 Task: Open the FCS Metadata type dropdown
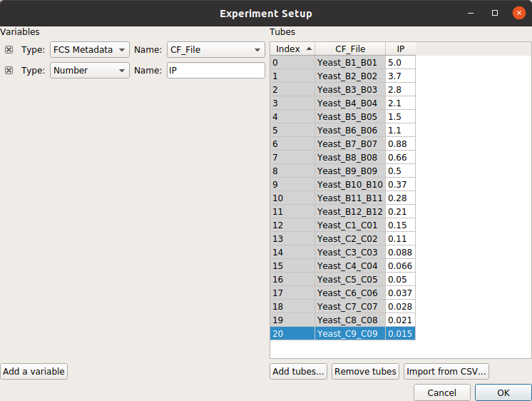click(x=90, y=50)
